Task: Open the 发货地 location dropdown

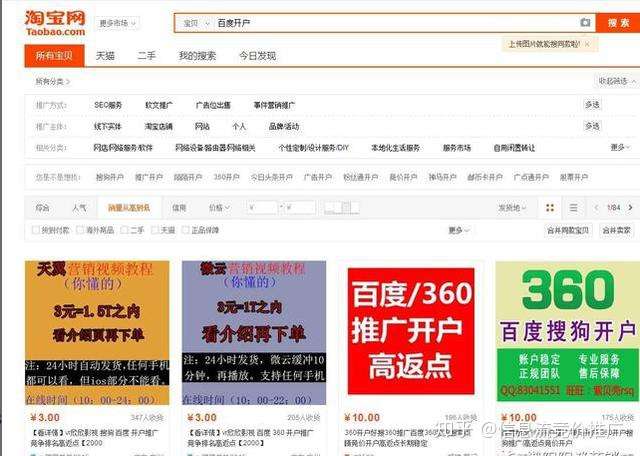Action: click(511, 208)
